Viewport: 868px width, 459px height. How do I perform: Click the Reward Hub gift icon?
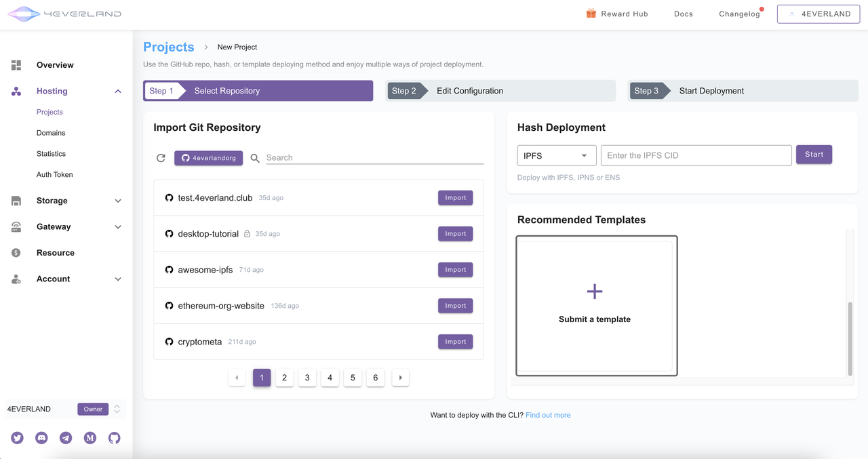[591, 14]
